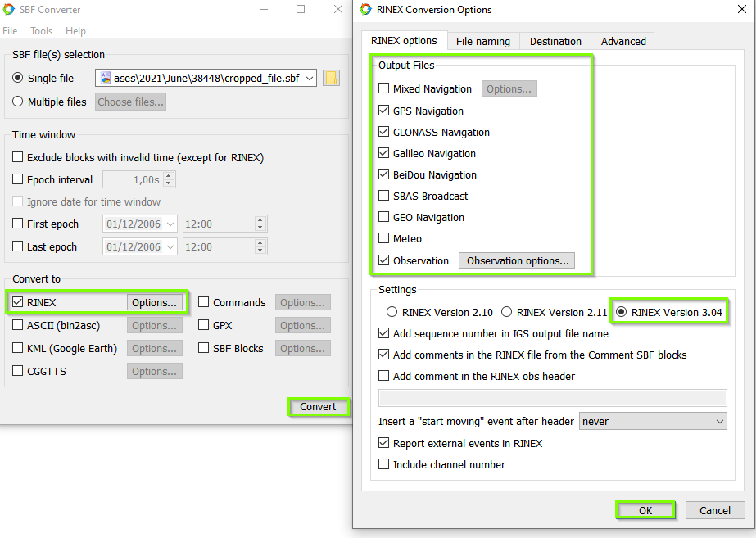Enable Include channel number checkbox

pyautogui.click(x=384, y=463)
